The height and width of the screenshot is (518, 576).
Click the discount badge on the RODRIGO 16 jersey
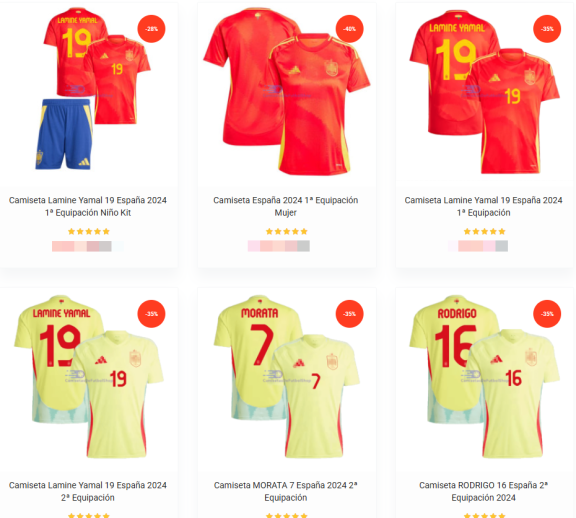click(547, 314)
